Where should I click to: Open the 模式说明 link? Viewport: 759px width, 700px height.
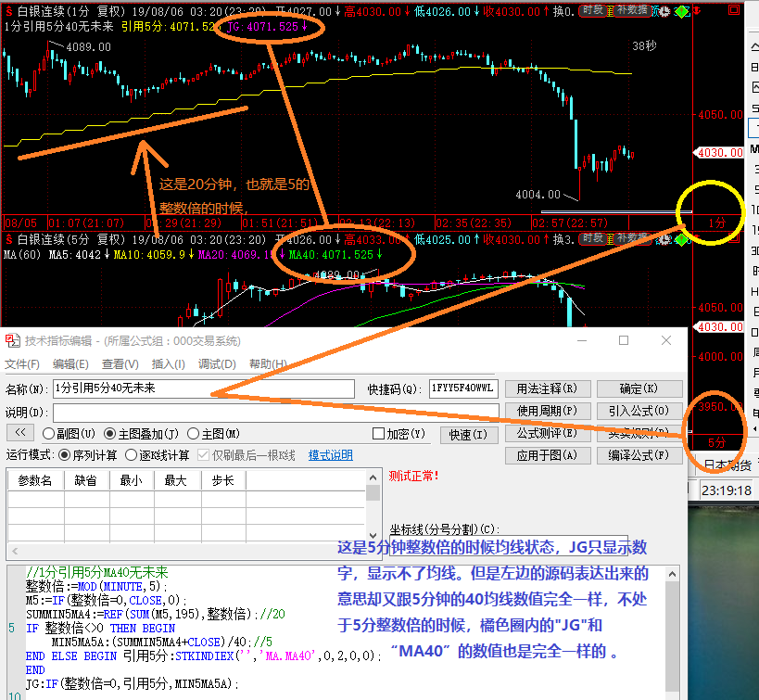[x=331, y=455]
